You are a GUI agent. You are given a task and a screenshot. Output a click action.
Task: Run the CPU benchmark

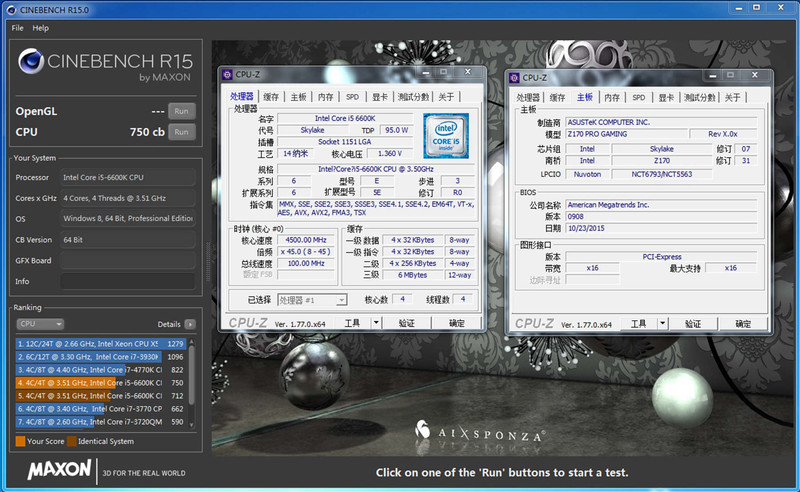pyautogui.click(x=182, y=132)
